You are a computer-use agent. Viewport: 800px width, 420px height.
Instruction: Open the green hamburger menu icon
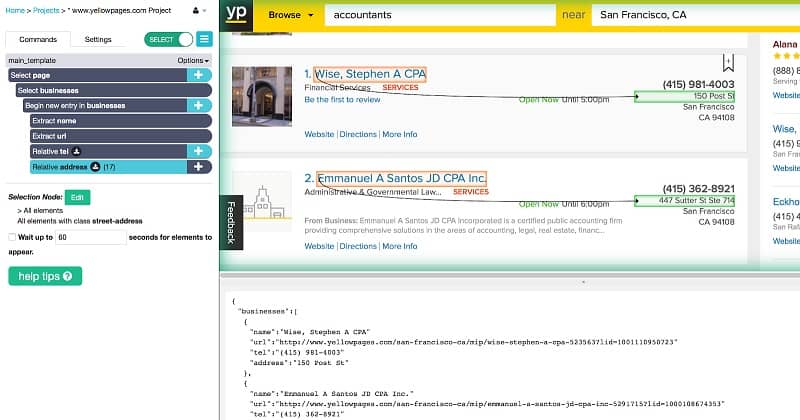(204, 39)
